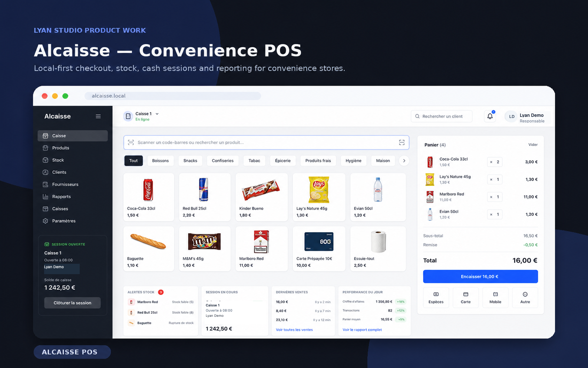Click the barcode scan icon in search field

(402, 142)
